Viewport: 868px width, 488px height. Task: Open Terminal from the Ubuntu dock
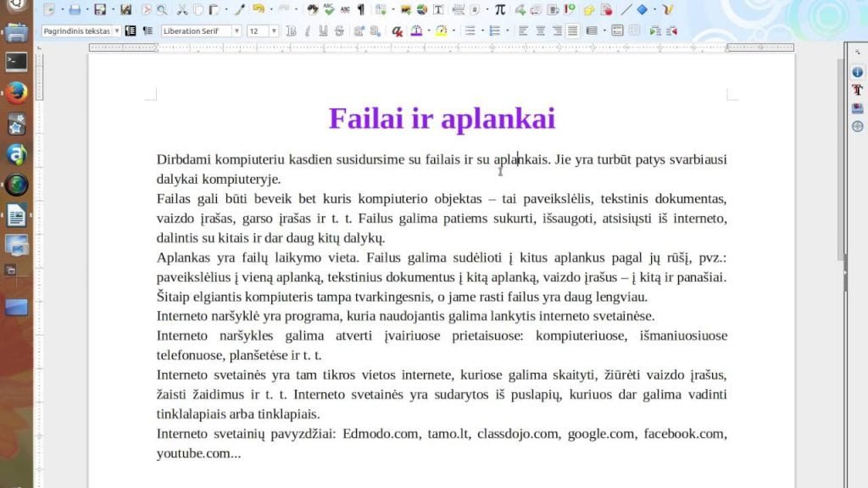(17, 61)
